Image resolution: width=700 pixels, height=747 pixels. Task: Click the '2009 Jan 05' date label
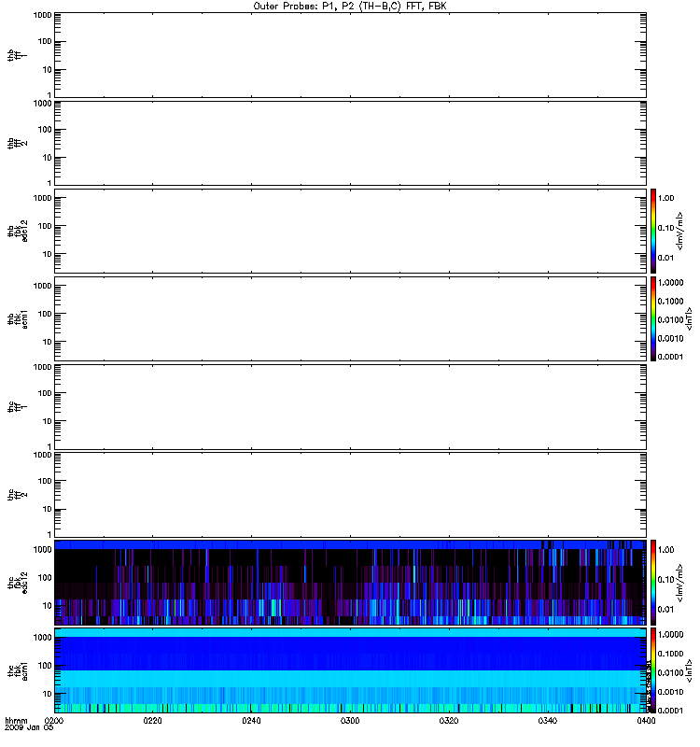coord(29,727)
